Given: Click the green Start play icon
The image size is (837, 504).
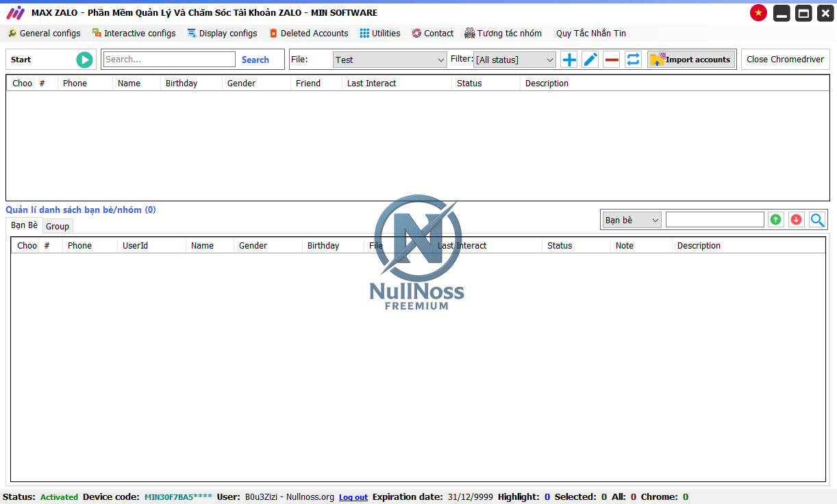Looking at the screenshot, I should pyautogui.click(x=84, y=60).
